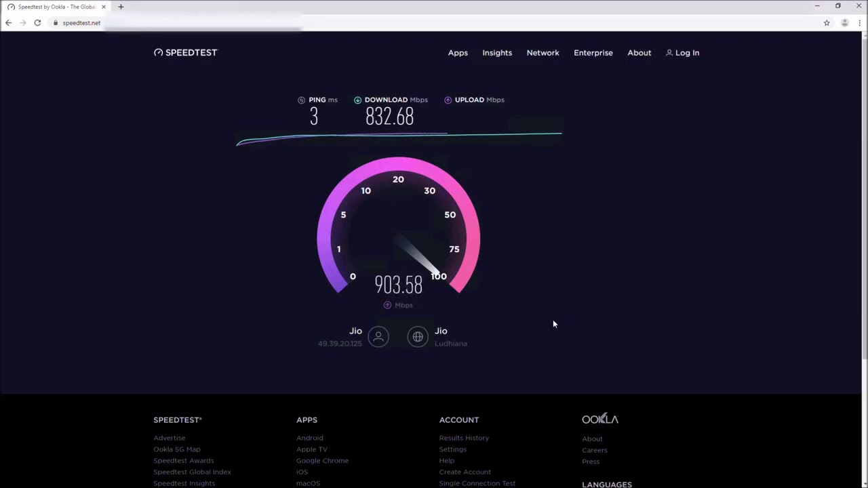This screenshot has height=488, width=868.
Task: Click the download arrow icon
Action: coord(357,100)
